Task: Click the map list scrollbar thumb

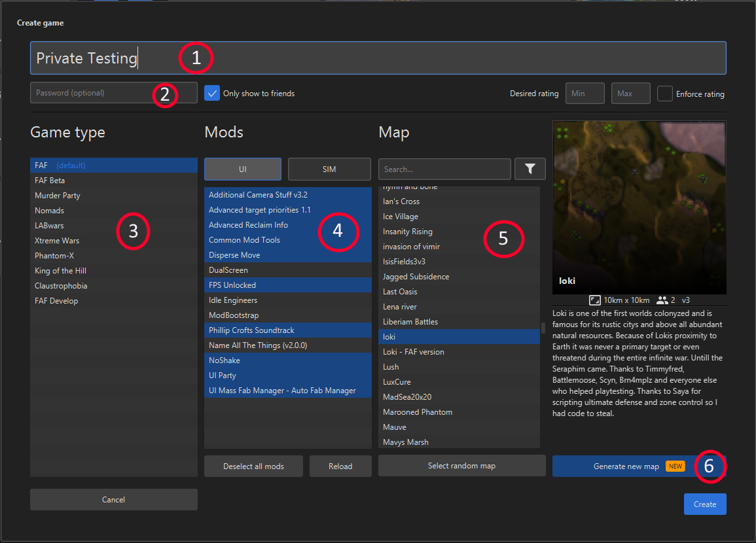Action: [543, 328]
